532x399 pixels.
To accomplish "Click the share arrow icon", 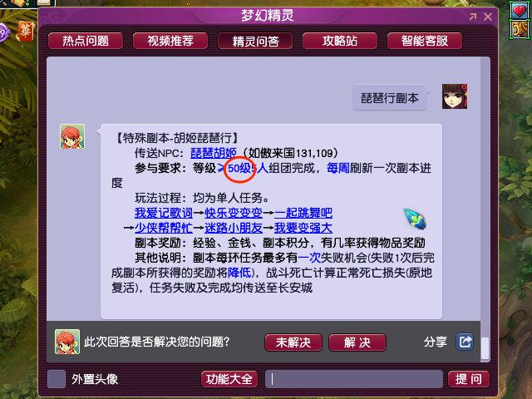I will tap(465, 342).
